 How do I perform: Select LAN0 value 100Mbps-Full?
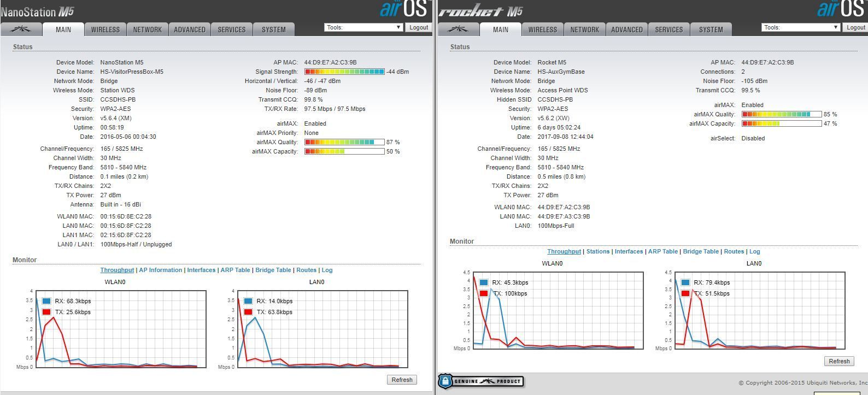[556, 226]
